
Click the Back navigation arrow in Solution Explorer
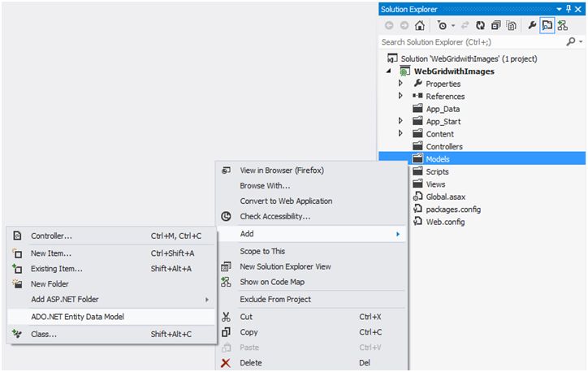coord(389,25)
